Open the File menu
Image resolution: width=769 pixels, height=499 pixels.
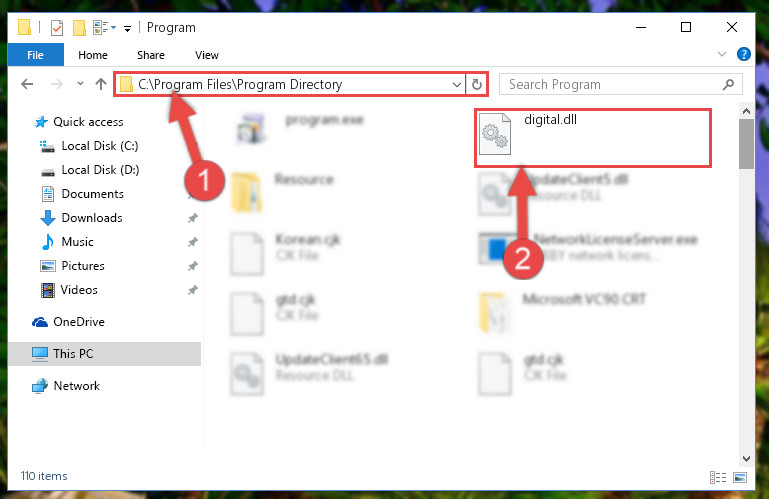pos(35,54)
